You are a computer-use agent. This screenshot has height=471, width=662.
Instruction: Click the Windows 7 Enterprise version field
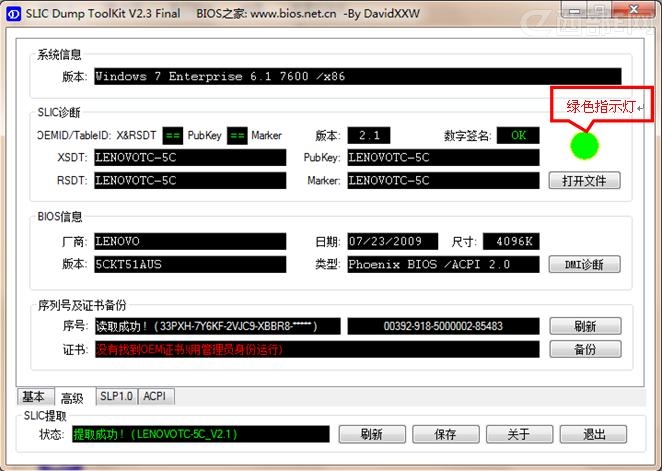(357, 77)
